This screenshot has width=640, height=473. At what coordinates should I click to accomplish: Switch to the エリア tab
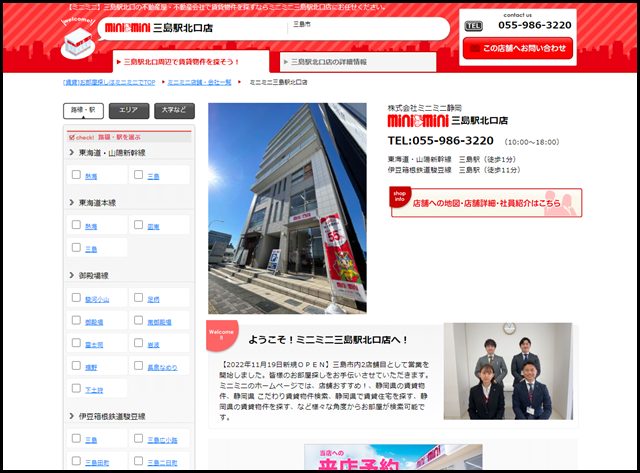(129, 111)
